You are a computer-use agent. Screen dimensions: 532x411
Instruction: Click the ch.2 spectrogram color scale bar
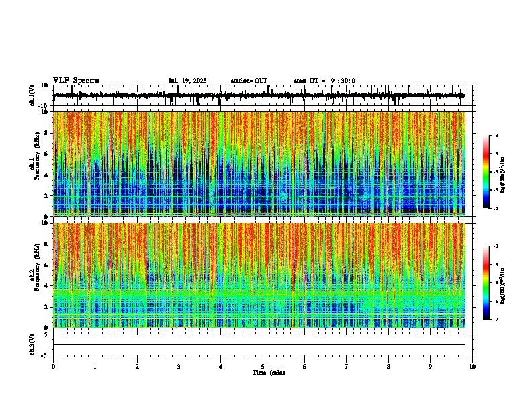coord(486,283)
